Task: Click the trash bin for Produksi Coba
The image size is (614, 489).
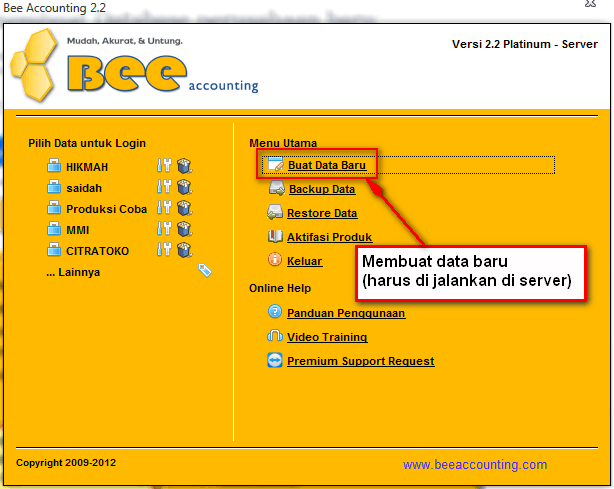Action: [184, 208]
